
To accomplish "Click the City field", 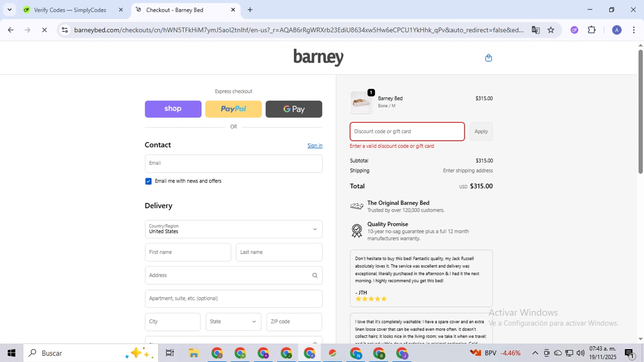I will 173,322.
